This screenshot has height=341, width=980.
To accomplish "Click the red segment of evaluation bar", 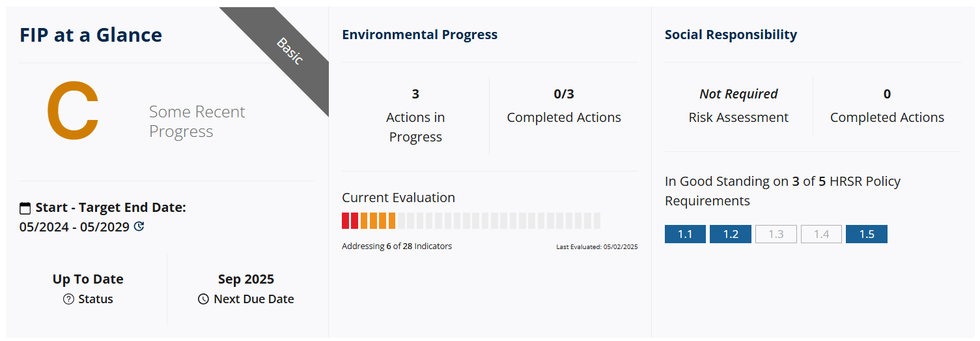I will click(350, 220).
